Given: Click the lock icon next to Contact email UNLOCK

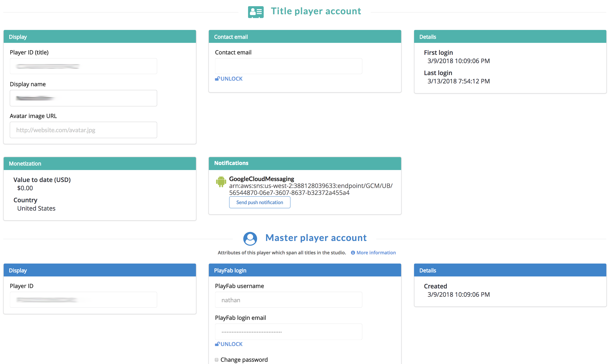Looking at the screenshot, I should coord(217,79).
